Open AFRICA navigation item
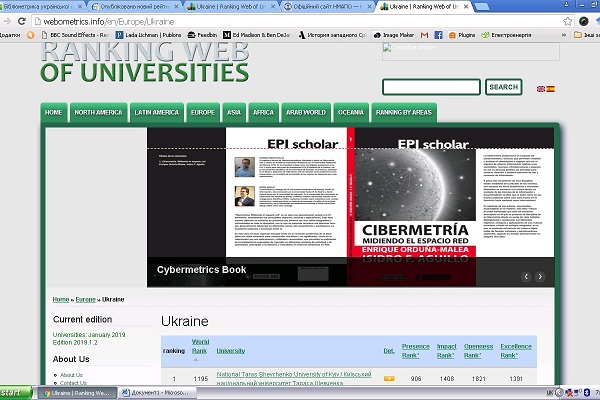 click(x=263, y=113)
